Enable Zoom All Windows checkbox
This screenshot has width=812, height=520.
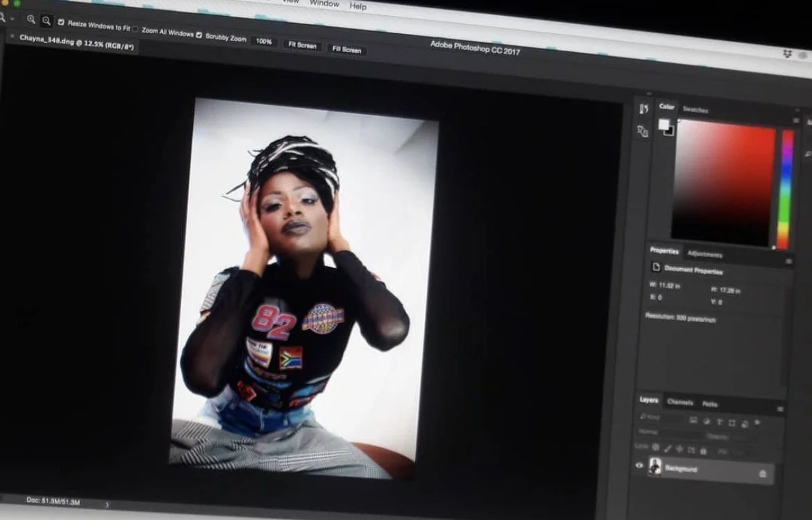135,29
